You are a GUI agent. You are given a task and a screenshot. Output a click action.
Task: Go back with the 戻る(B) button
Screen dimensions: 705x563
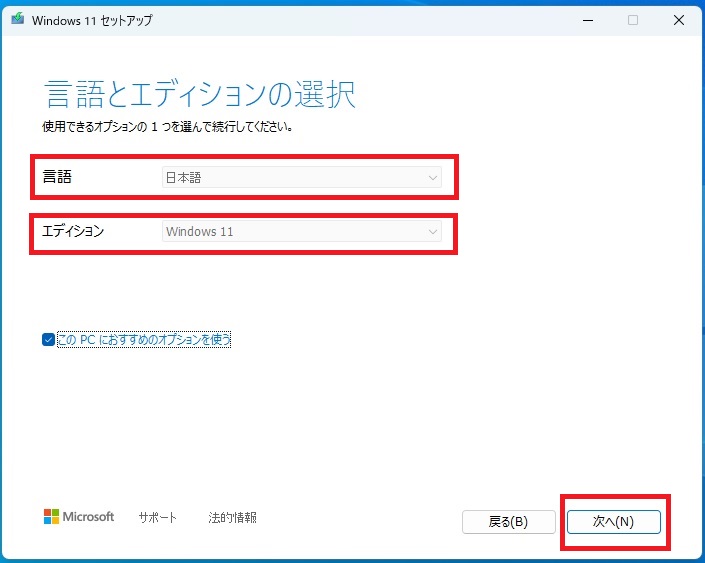coord(508,522)
